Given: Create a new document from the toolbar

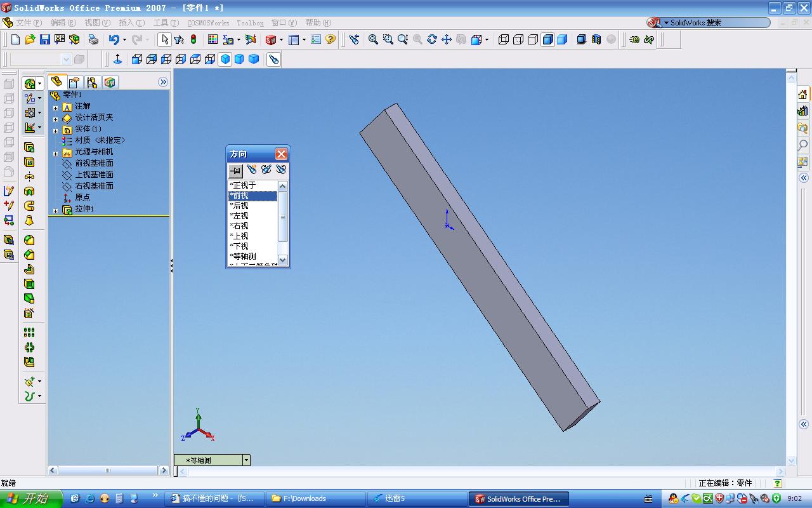Looking at the screenshot, I should click(x=15, y=39).
